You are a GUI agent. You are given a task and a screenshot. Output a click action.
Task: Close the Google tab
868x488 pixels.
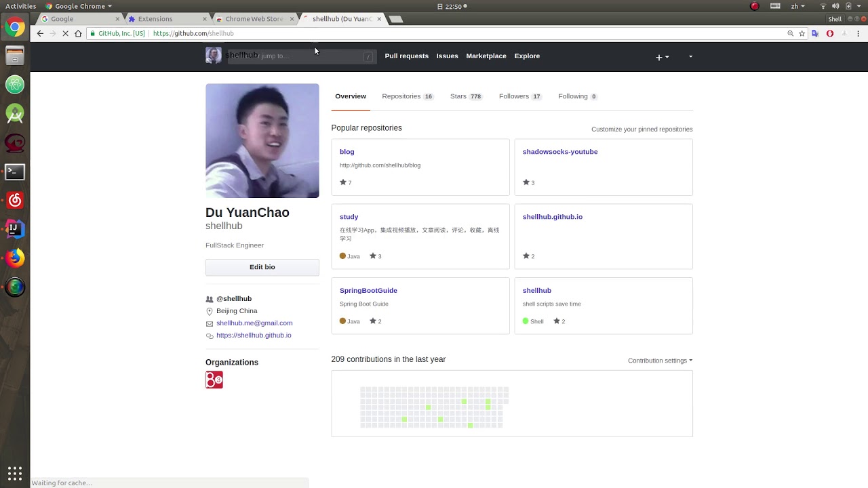point(117,19)
